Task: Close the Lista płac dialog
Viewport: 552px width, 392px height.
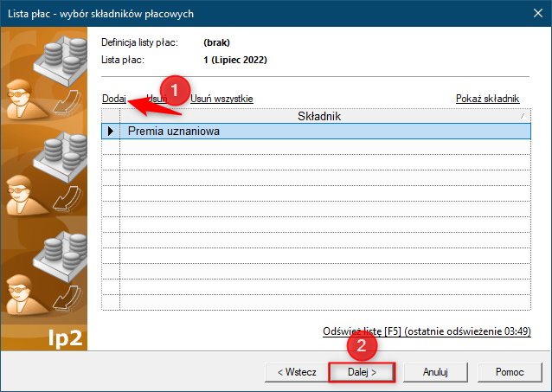Action: [x=537, y=13]
